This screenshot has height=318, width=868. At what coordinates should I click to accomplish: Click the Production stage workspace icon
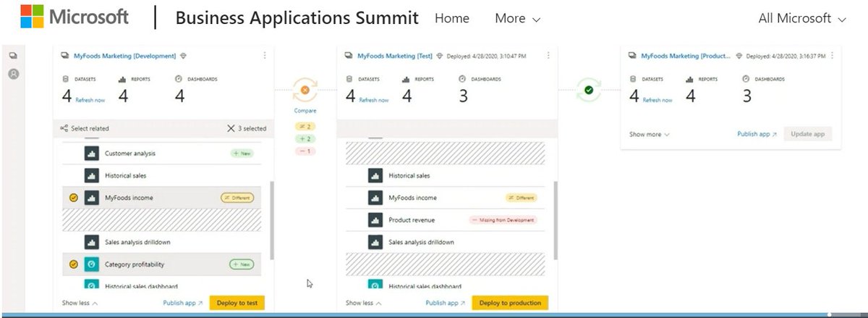click(x=632, y=55)
